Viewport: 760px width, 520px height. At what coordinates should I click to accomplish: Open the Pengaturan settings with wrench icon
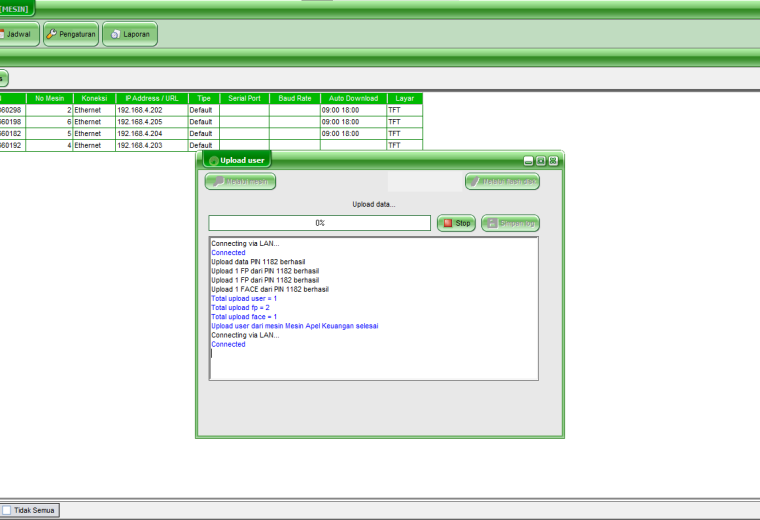click(71, 34)
